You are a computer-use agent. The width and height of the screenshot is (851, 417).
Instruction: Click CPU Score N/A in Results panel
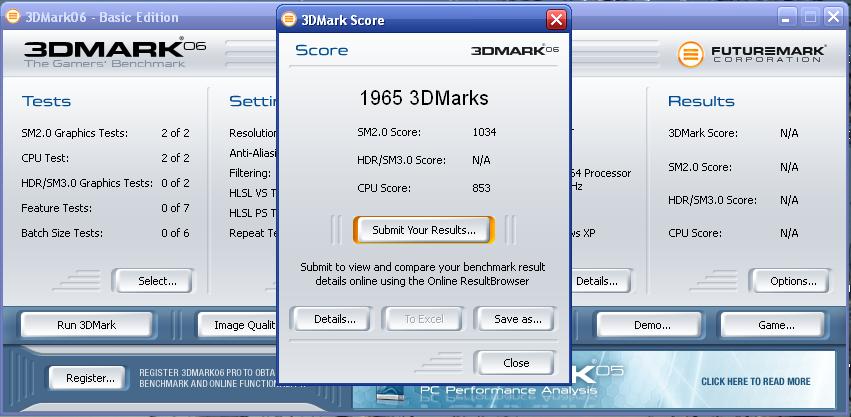pyautogui.click(x=789, y=233)
